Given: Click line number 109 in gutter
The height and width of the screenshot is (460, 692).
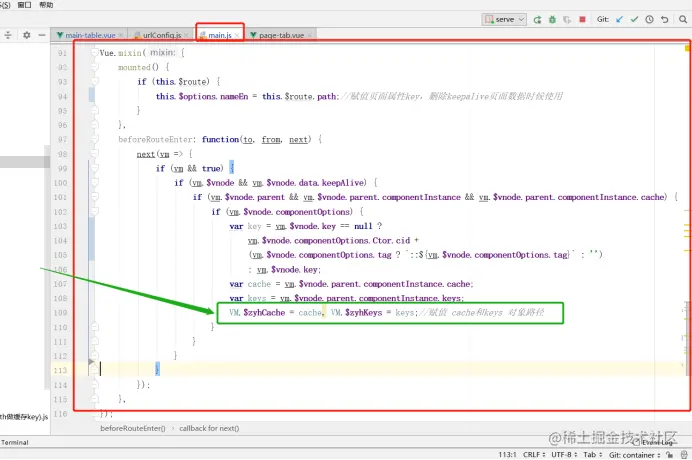Looking at the screenshot, I should click(60, 313).
